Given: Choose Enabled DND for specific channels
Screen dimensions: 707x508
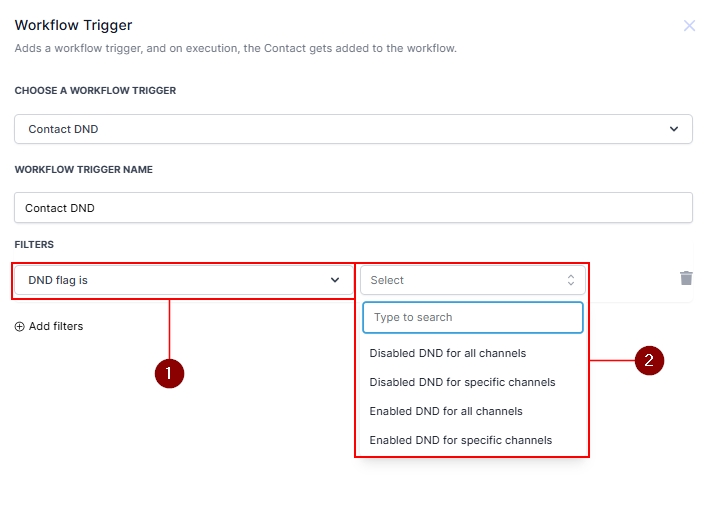Looking at the screenshot, I should (460, 440).
